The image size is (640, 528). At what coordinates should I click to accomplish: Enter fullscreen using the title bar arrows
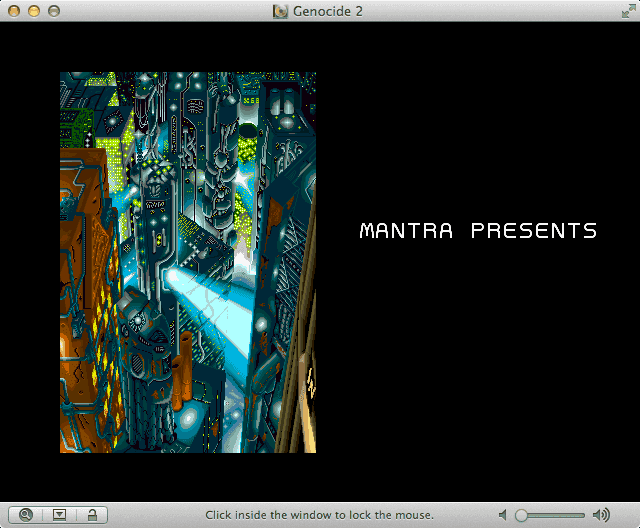(x=629, y=11)
